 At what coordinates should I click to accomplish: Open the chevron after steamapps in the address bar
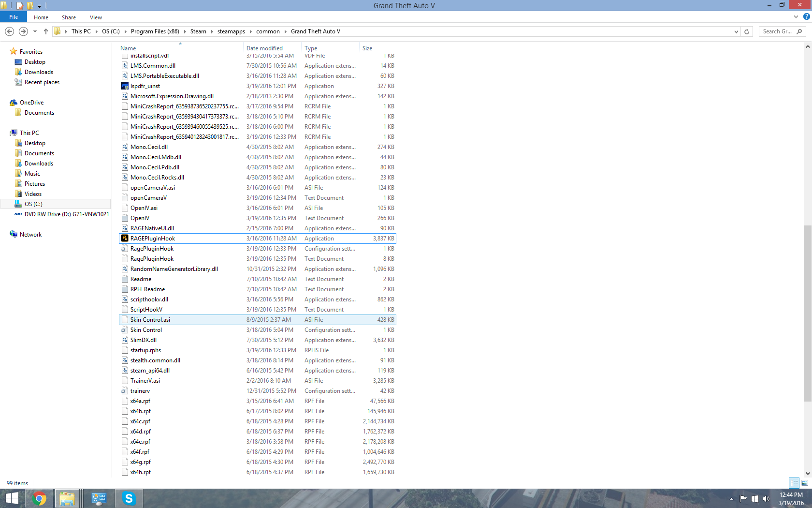pos(250,31)
